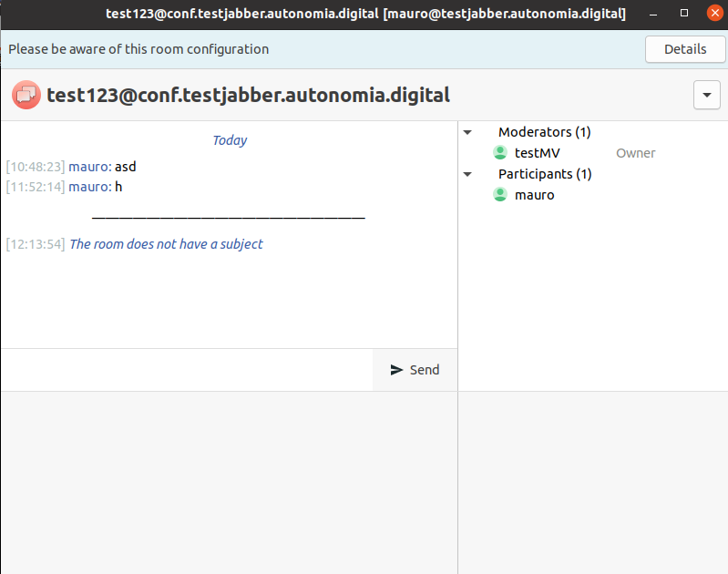
Task: Click the room configuration notice text
Action: tap(138, 49)
